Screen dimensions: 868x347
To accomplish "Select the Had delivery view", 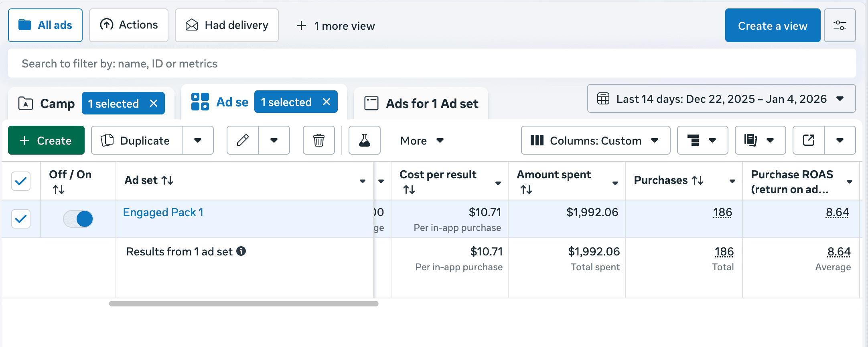I will (227, 25).
